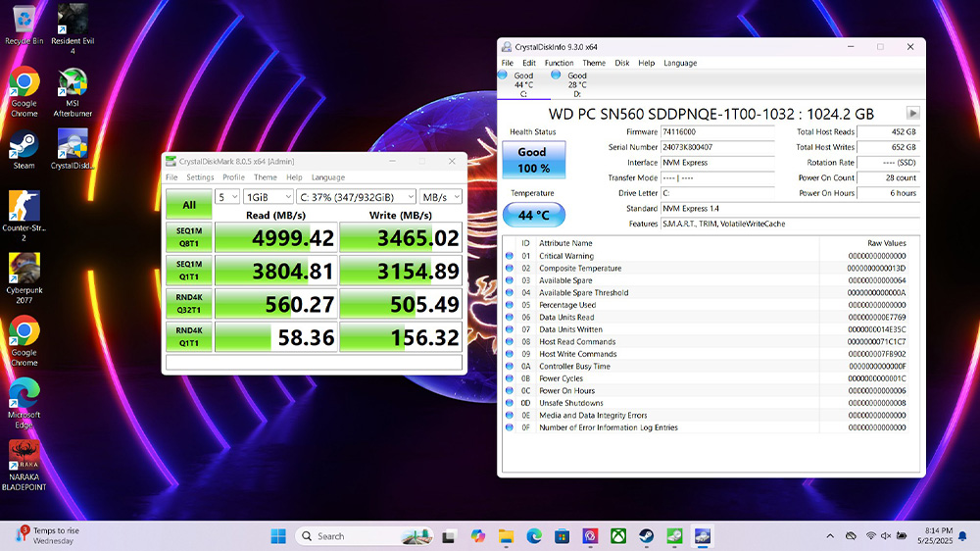Start the RND4K Q32T1 test
Image resolution: width=980 pixels, height=551 pixels.
point(189,304)
